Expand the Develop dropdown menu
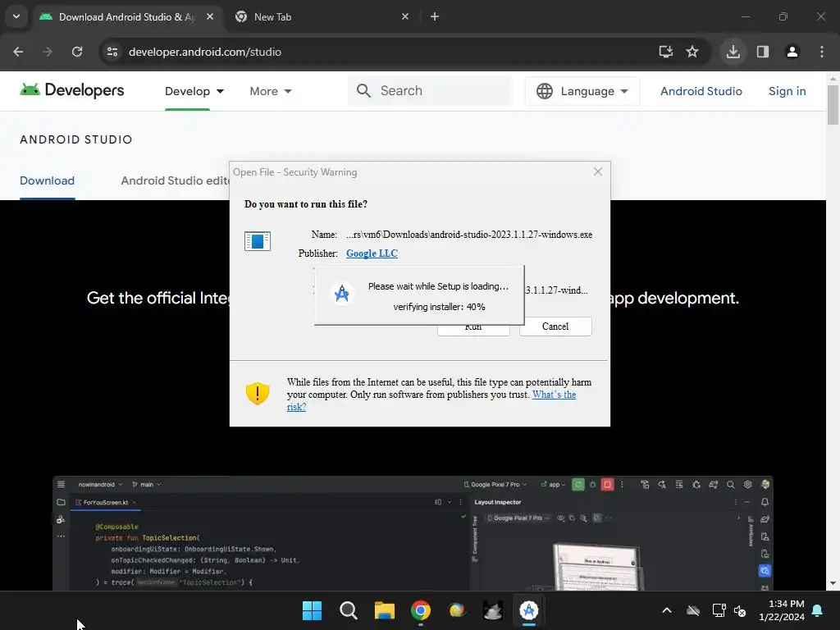This screenshot has height=630, width=840. tap(194, 91)
